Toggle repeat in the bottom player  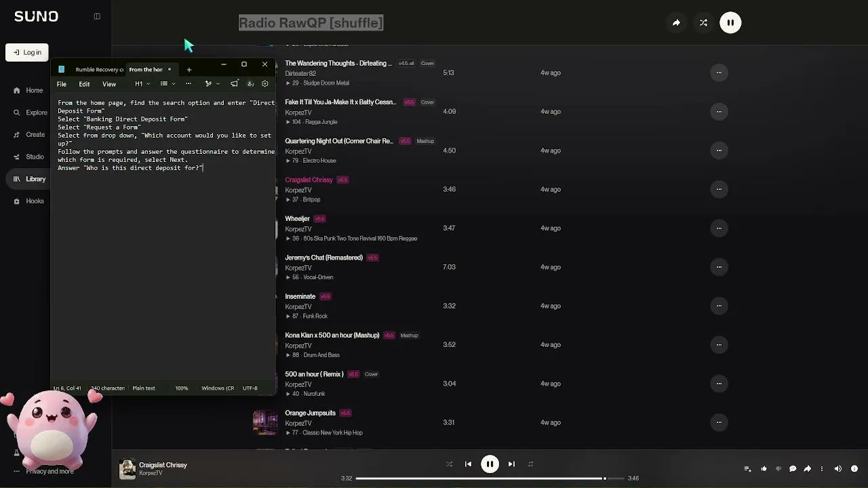(530, 464)
